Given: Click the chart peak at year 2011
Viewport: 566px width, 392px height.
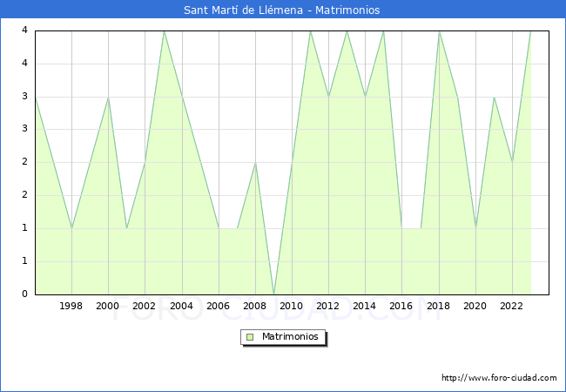Looking at the screenshot, I should pos(311,31).
